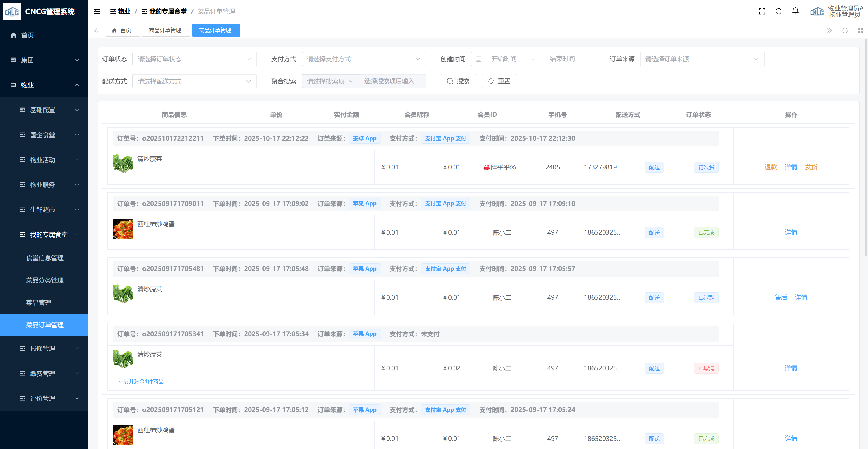Open the 订单来源 dropdown
This screenshot has height=449, width=868.
702,59
